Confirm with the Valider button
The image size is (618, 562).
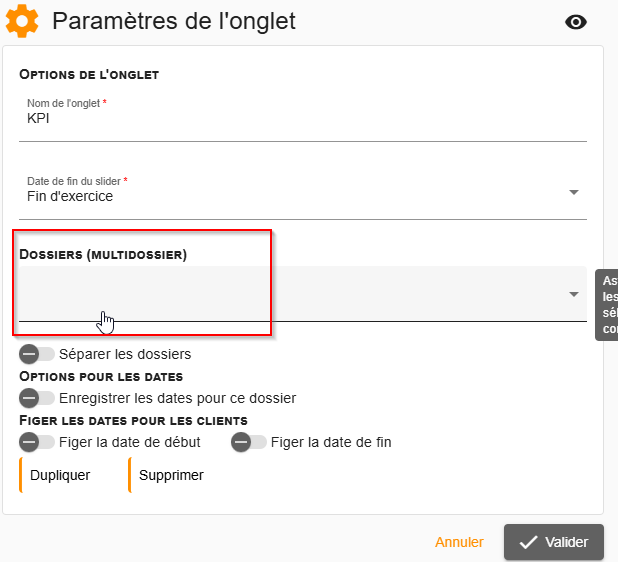[554, 542]
